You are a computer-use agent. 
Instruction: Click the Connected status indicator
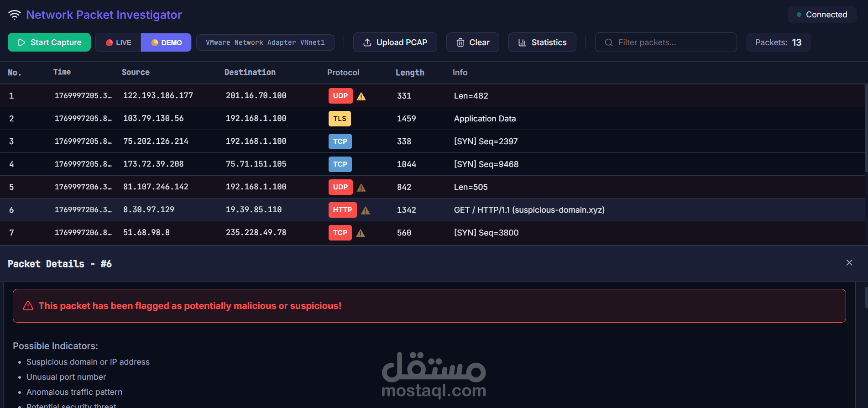pyautogui.click(x=822, y=15)
